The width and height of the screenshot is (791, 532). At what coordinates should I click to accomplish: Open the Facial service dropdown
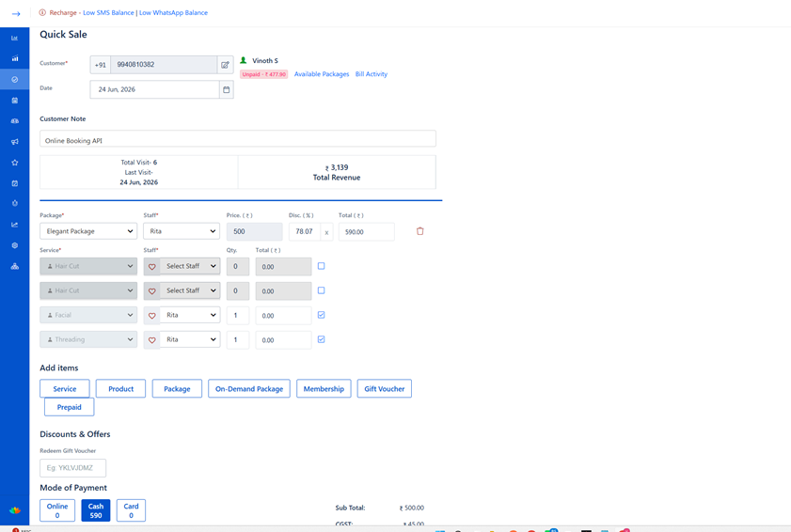[88, 315]
